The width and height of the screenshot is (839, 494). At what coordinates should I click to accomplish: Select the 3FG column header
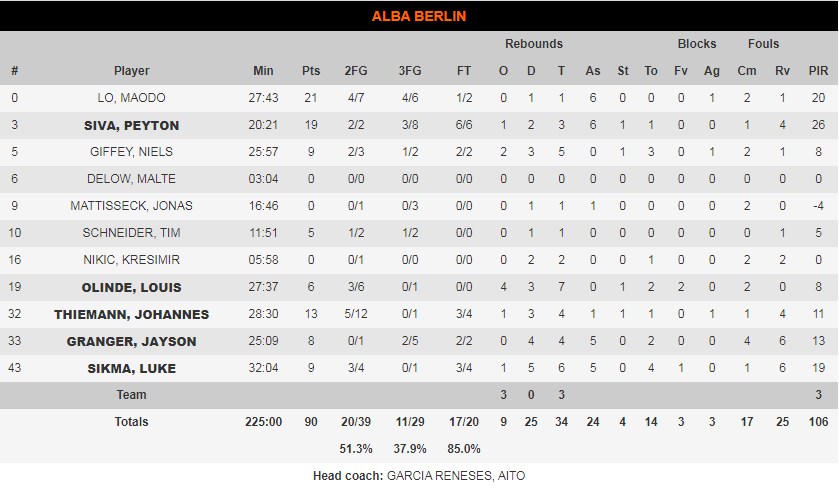coord(410,71)
